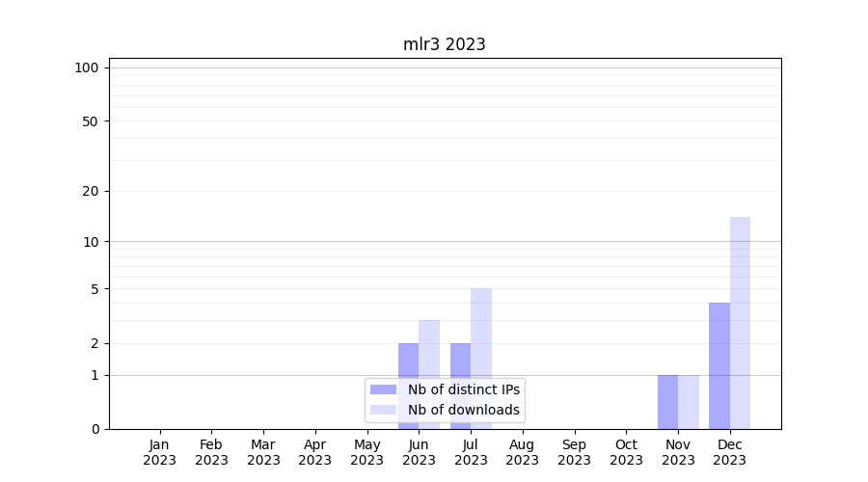The image size is (868, 482).
Task: Select the November downloads bar
Action: tap(689, 402)
